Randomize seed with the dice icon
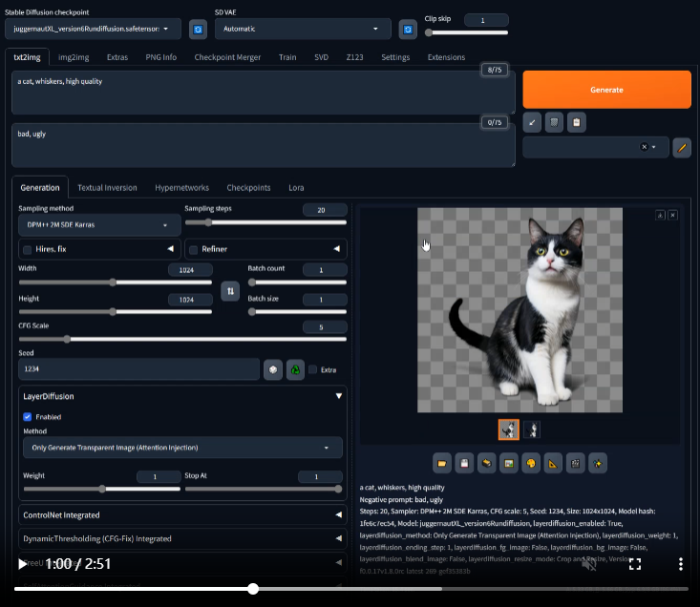This screenshot has height=607, width=700. coord(273,369)
